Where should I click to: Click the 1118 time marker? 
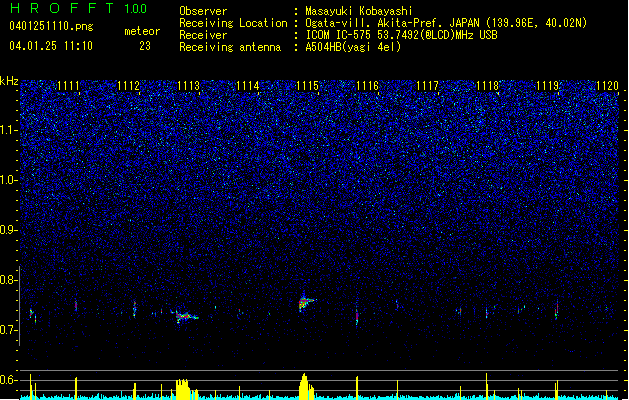[487, 86]
